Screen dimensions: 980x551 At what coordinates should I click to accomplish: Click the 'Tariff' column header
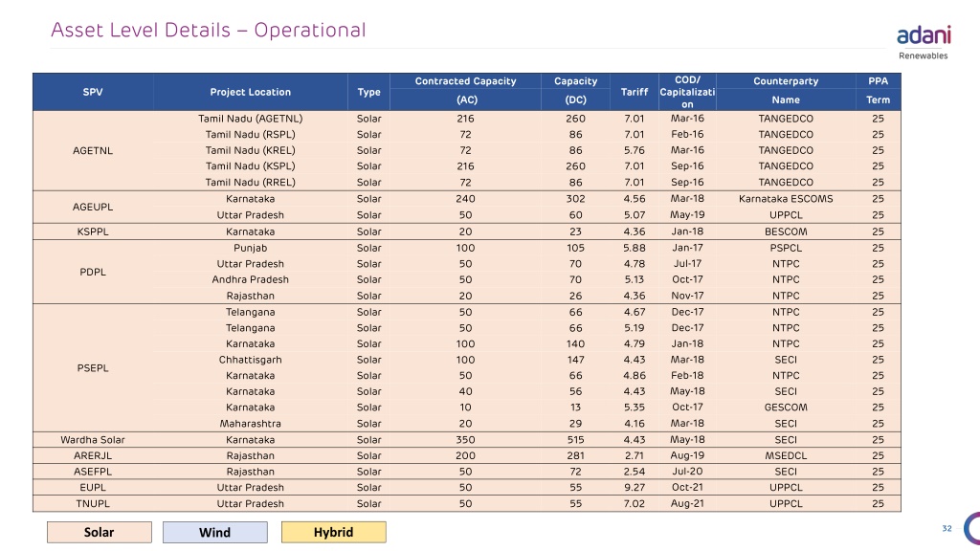(635, 92)
